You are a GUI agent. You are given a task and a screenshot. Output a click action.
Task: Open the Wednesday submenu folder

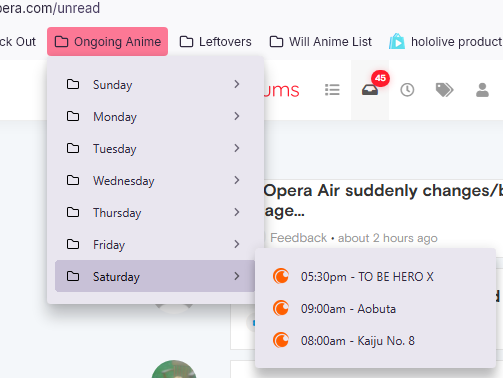click(155, 180)
